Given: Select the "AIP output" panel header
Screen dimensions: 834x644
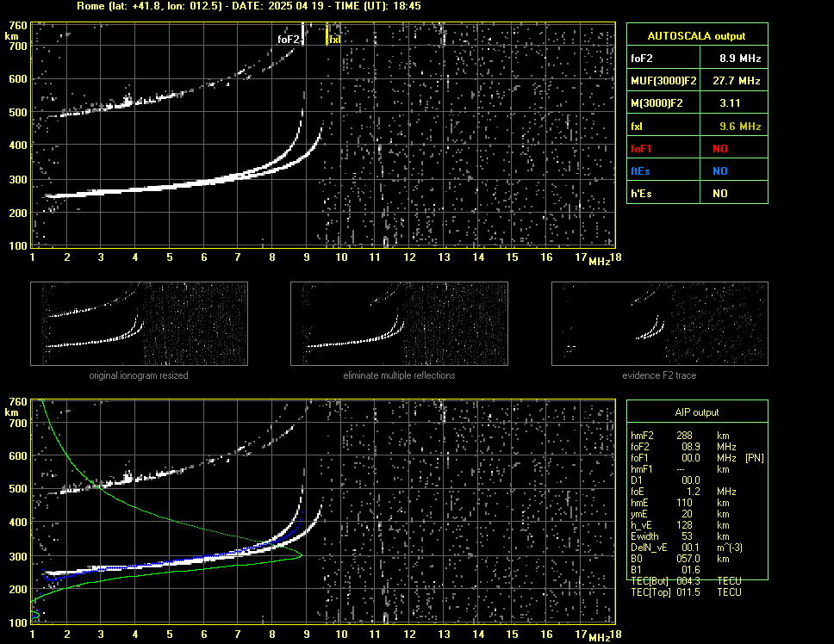Looking at the screenshot, I should pos(697,412).
